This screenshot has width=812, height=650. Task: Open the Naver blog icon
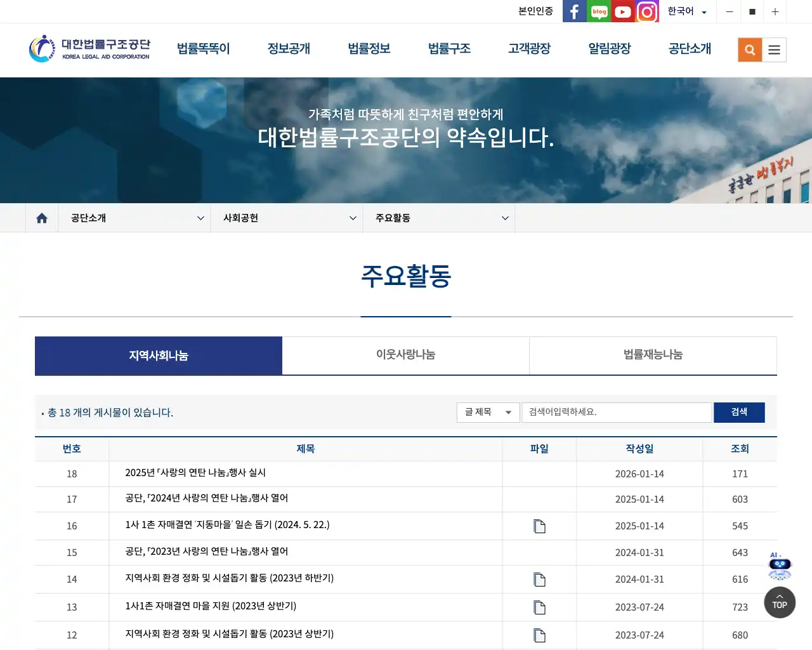tap(599, 11)
